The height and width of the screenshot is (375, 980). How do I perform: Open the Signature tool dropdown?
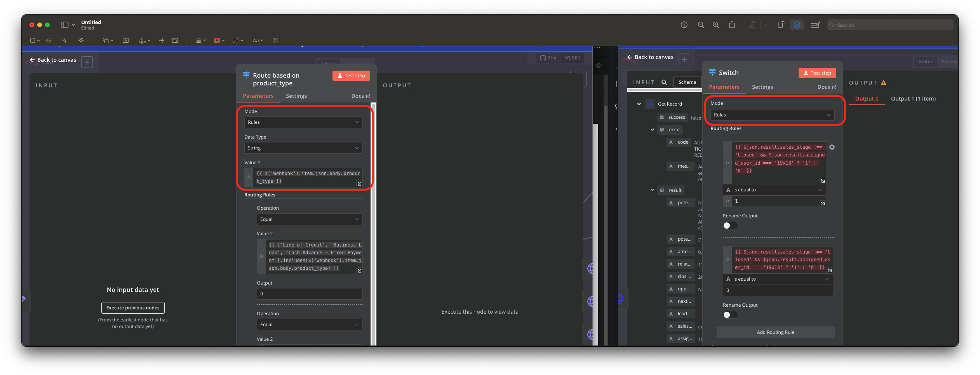tap(144, 40)
